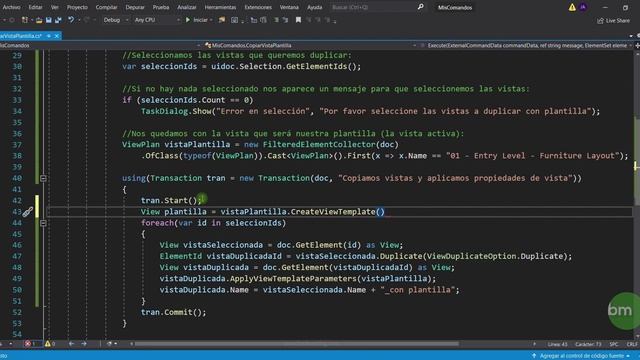Viewport: 640px width, 360px height.
Task: Click the vertical scrollbar thumb
Action: [x=637, y=161]
